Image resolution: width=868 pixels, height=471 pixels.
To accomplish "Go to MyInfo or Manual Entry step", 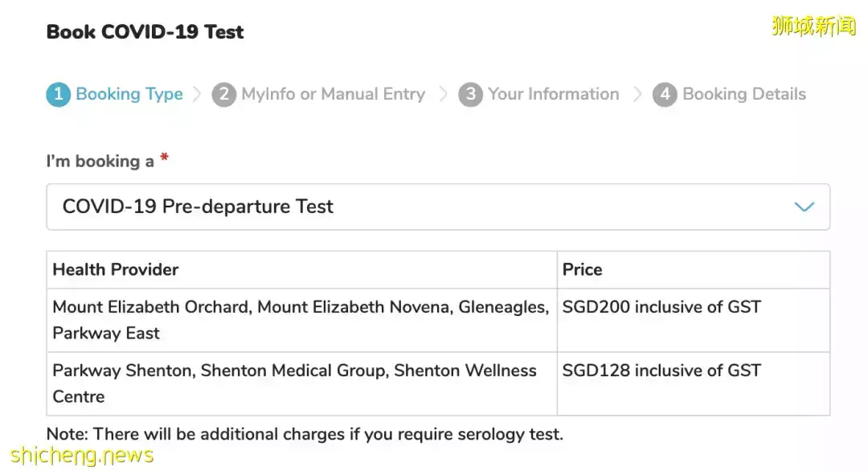I will click(333, 95).
